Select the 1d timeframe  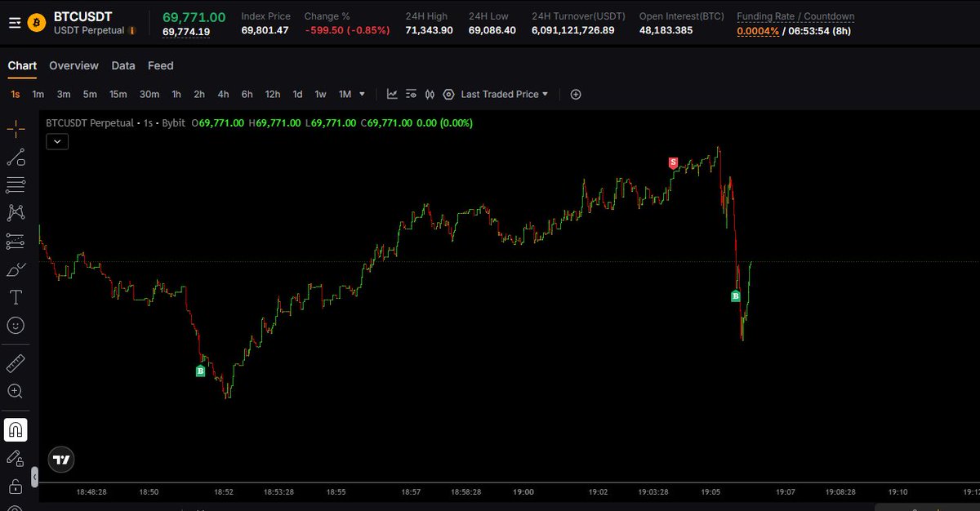[x=297, y=94]
